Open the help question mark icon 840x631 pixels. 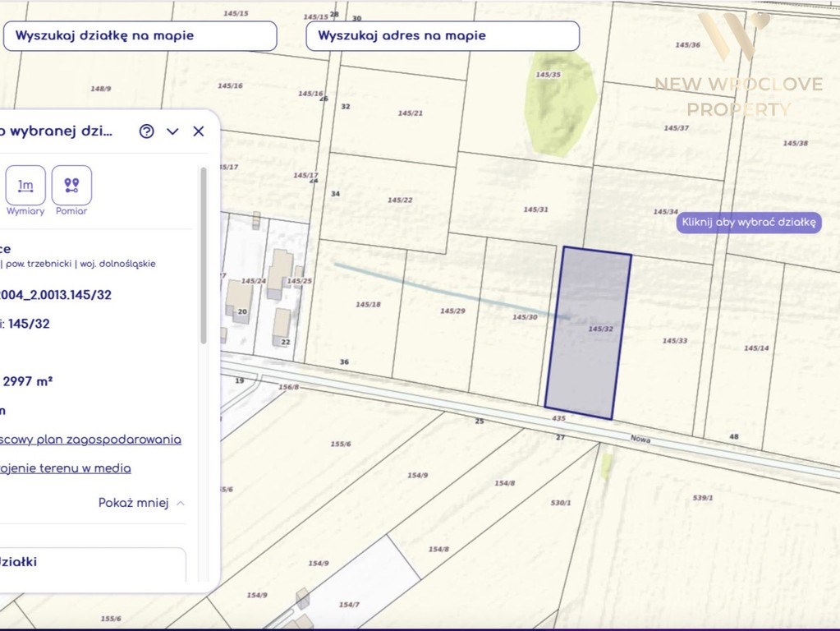point(146,131)
